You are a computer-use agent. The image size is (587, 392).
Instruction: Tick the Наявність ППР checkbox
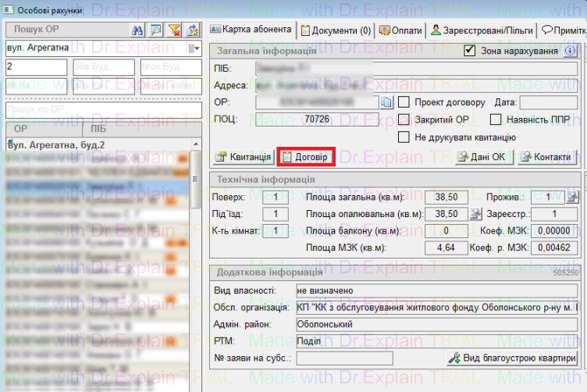(x=496, y=119)
